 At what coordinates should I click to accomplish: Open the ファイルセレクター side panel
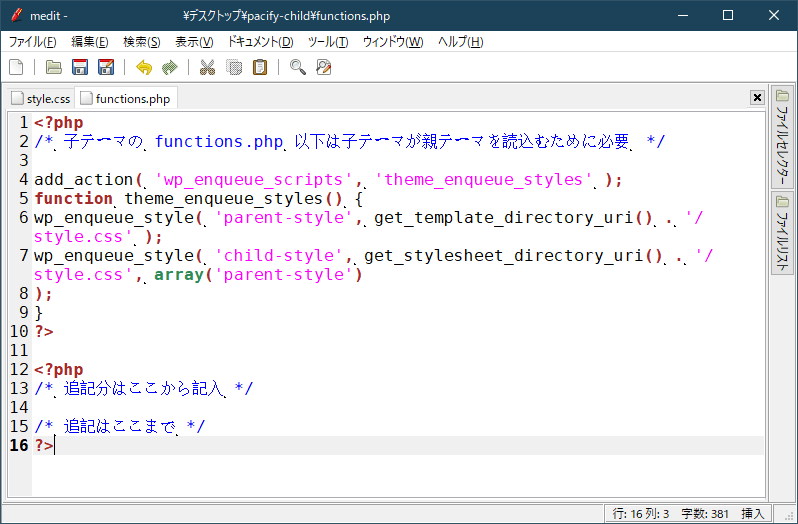click(782, 138)
